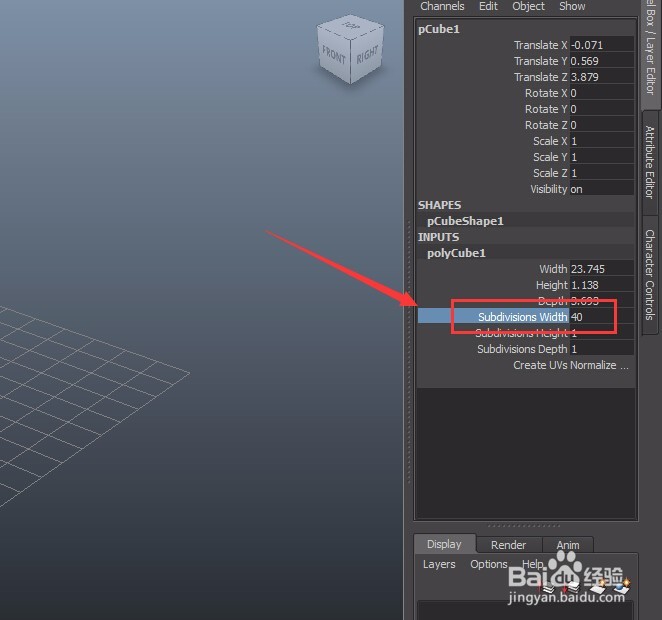Open the Show menu
This screenshot has height=620, width=662.
coord(572,6)
